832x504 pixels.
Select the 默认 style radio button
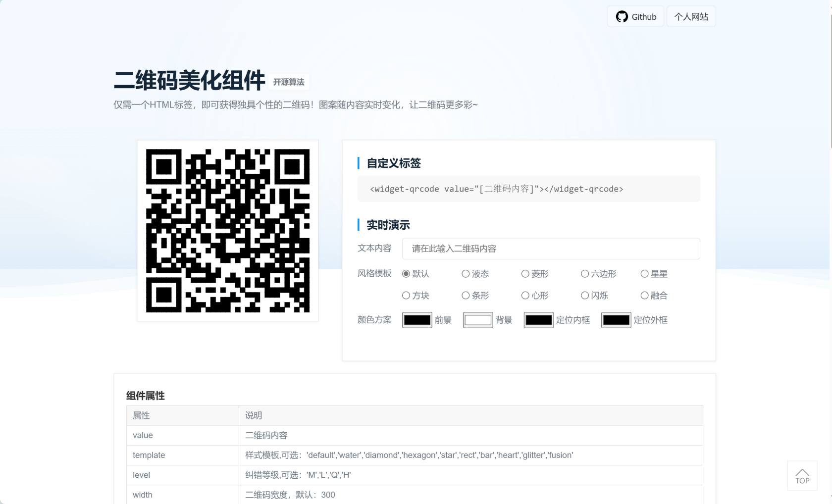point(406,274)
